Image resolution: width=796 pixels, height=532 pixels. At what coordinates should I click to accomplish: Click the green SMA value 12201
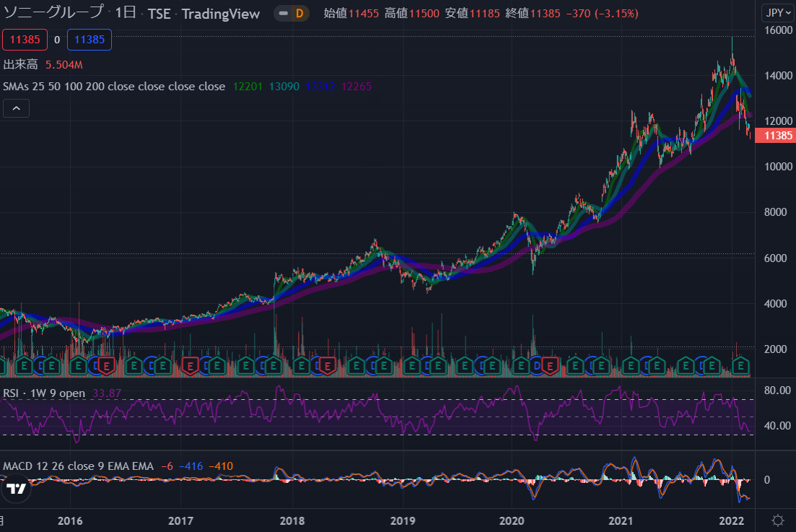[x=248, y=87]
